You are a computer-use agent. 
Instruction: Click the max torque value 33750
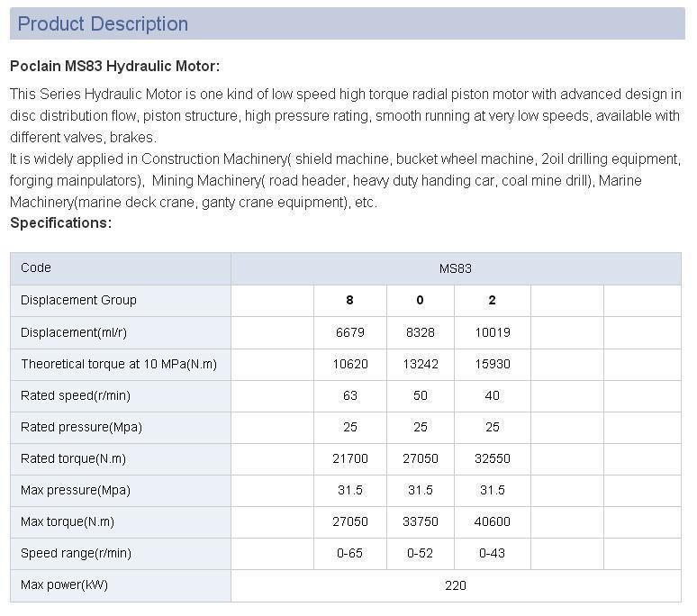click(x=420, y=521)
